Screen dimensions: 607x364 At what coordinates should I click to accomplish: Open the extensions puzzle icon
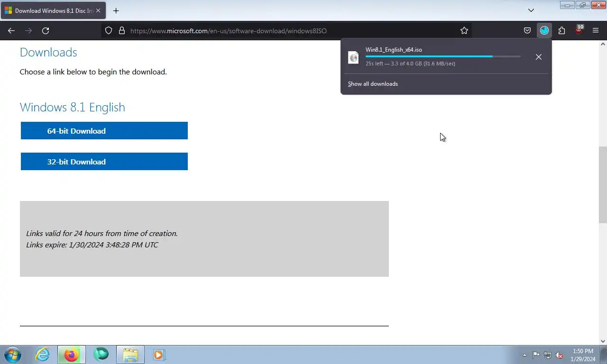tap(561, 30)
